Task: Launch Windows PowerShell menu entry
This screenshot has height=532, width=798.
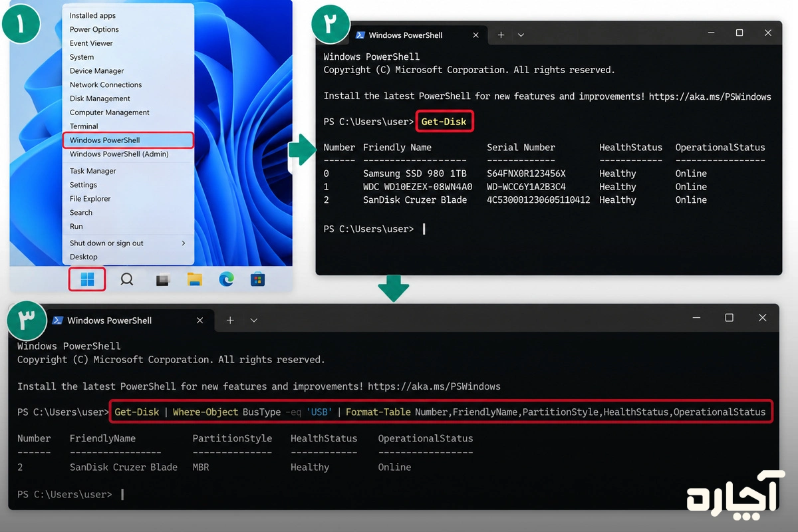Action: (x=128, y=140)
